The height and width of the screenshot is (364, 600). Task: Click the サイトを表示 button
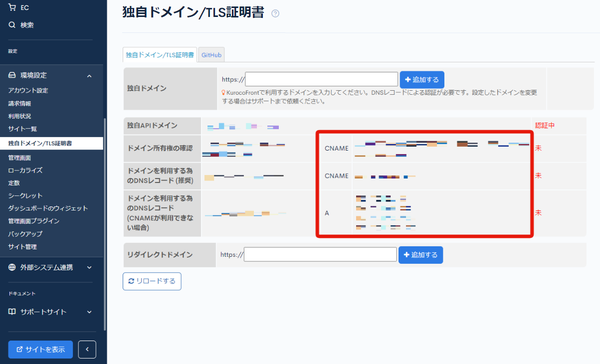click(41, 349)
